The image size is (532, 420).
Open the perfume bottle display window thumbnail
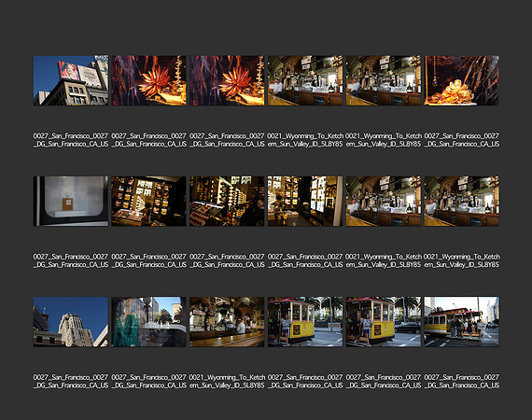tap(71, 201)
